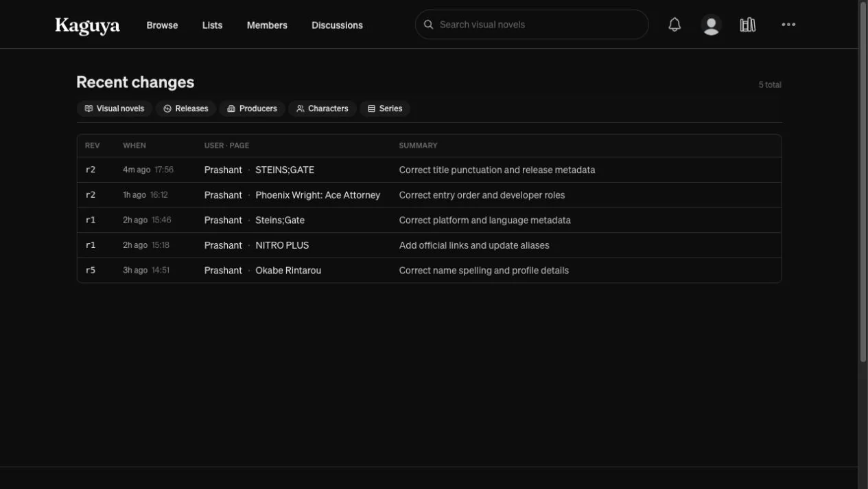Open the Browse menu
Viewport: 868px width, 489px height.
(162, 25)
